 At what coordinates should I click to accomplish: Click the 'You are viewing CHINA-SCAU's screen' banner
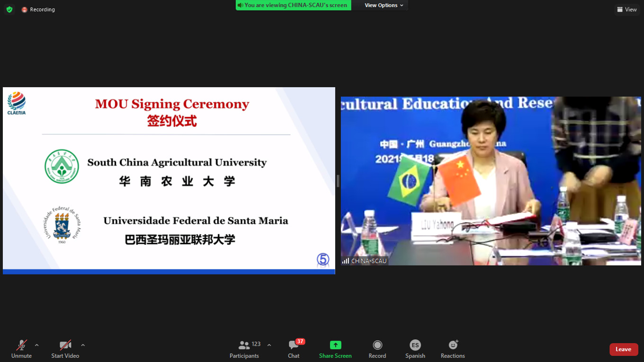294,5
